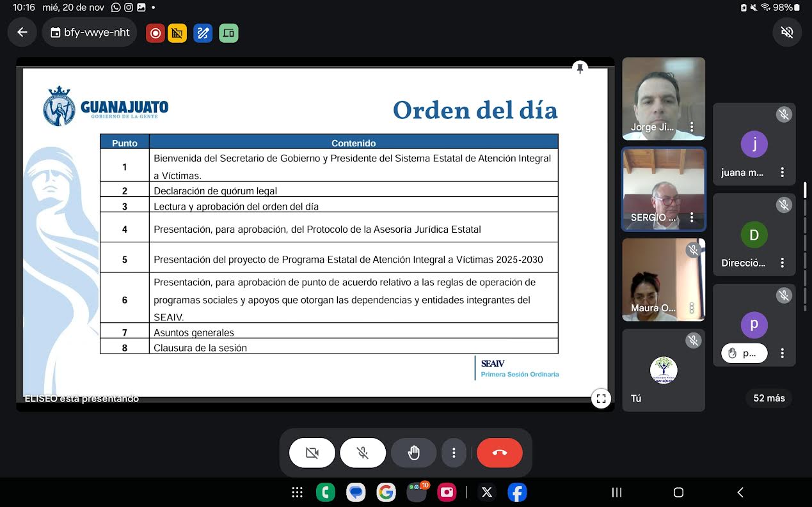
Task: Tap the back arrow button
Action: coord(22,33)
